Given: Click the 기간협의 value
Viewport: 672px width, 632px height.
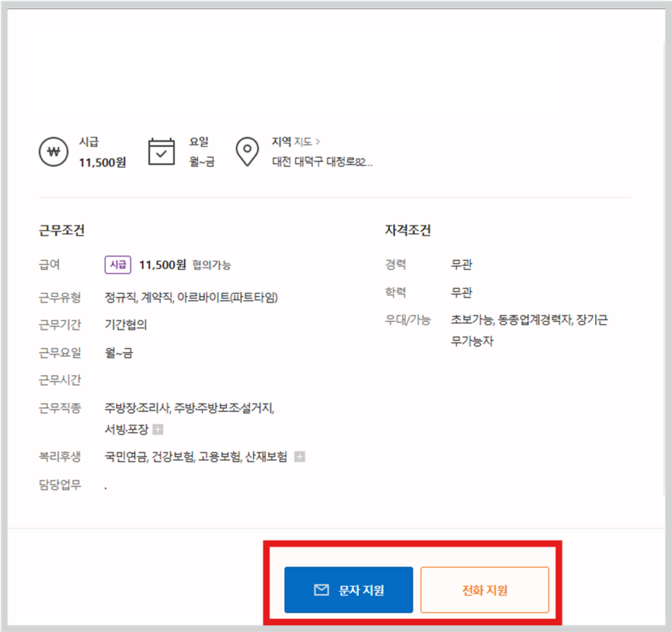Looking at the screenshot, I should point(125,325).
